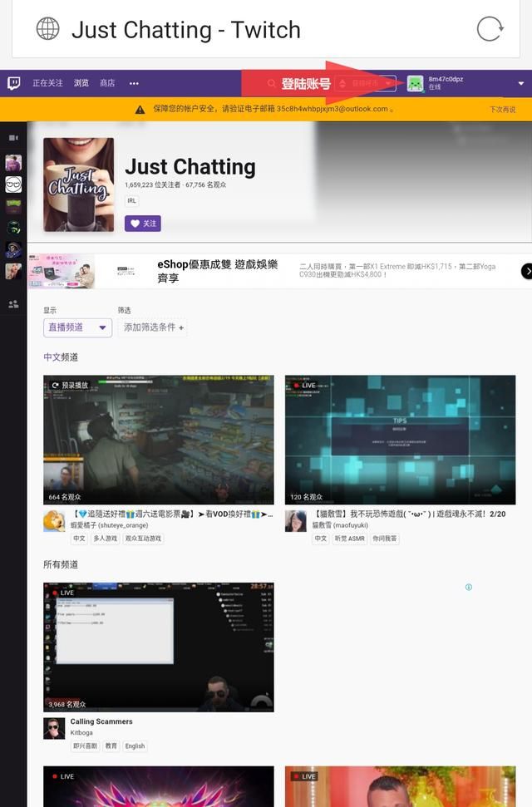Open the 直播频道 display dropdown

(x=77, y=327)
